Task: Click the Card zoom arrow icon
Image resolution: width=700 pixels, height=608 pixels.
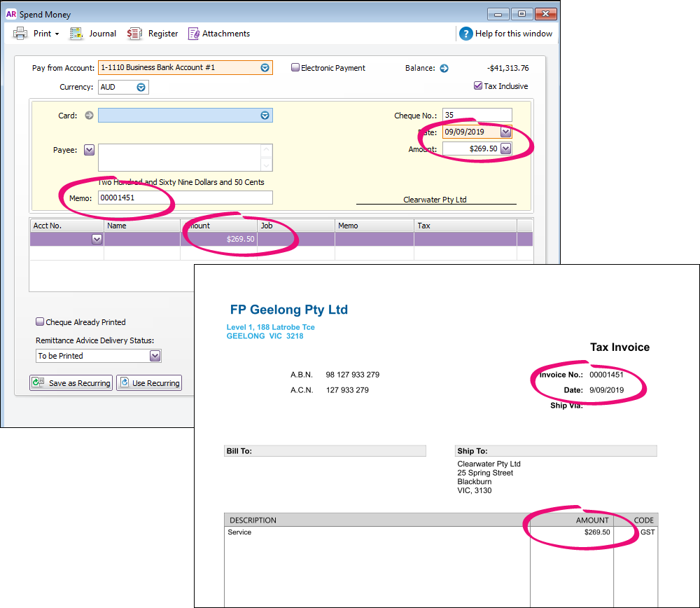Action: (x=89, y=116)
